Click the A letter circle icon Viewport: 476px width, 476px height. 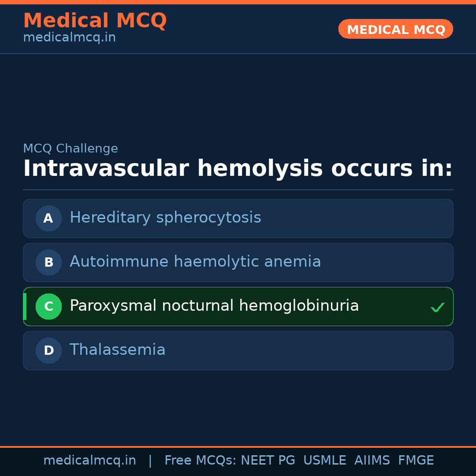(48, 218)
